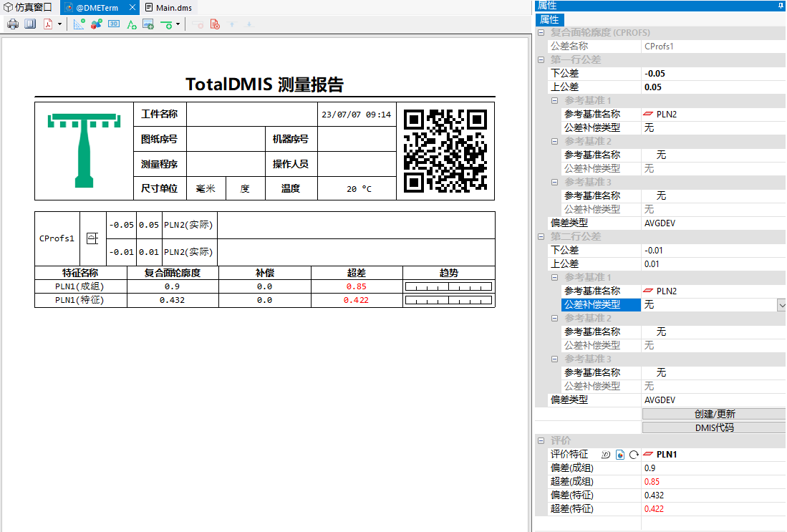Click the red delete page icon
This screenshot has width=787, height=532.
pos(215,24)
